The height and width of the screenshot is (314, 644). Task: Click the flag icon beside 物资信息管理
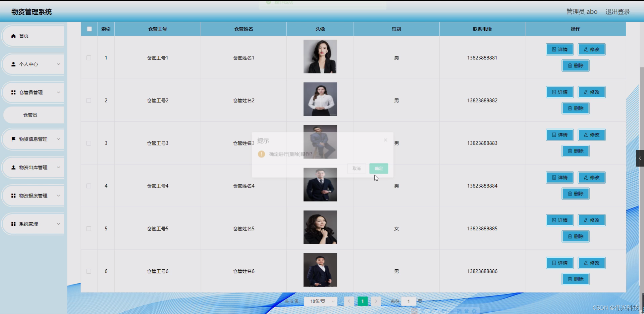(x=13, y=139)
